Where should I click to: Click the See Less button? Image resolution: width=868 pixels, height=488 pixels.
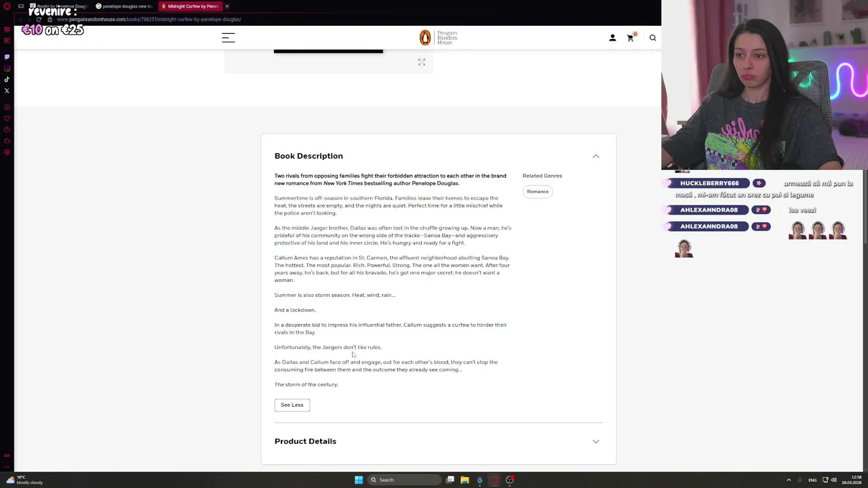[292, 405]
